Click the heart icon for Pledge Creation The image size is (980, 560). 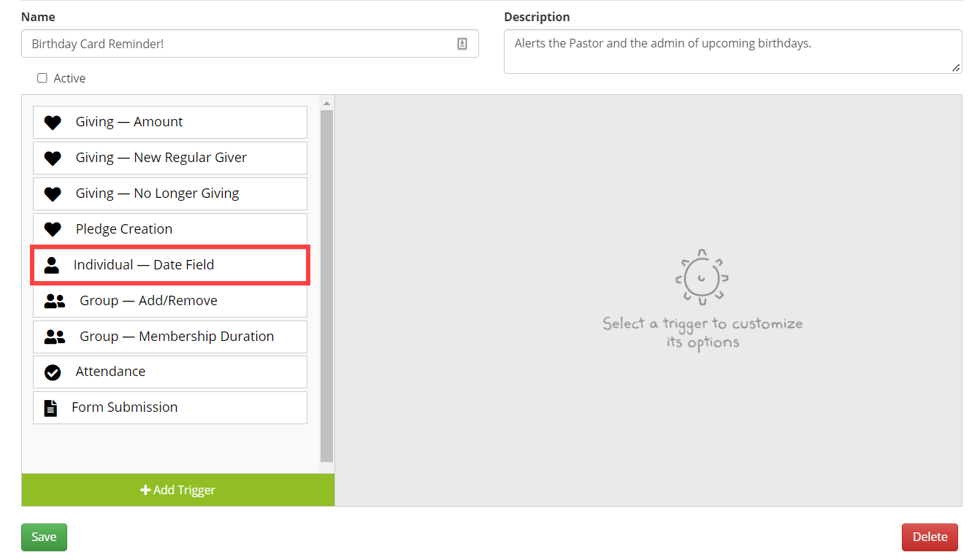(x=53, y=229)
